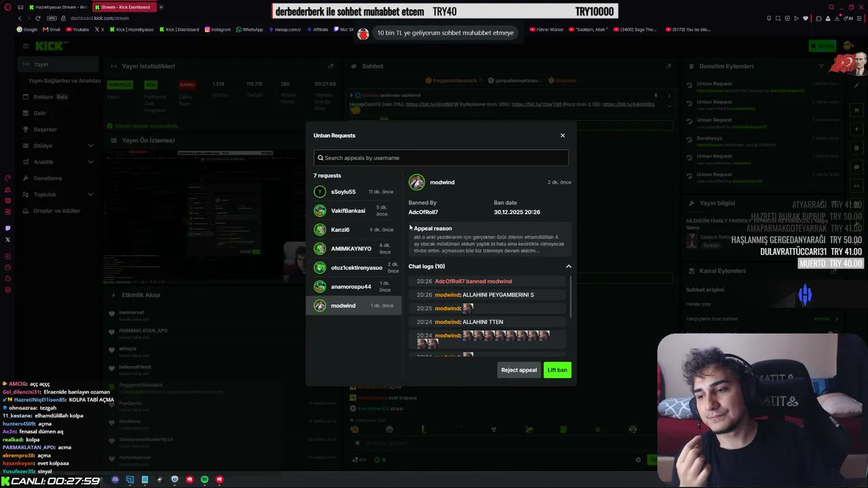
Task: Open Opera browser menu logo
Action: (x=7, y=7)
